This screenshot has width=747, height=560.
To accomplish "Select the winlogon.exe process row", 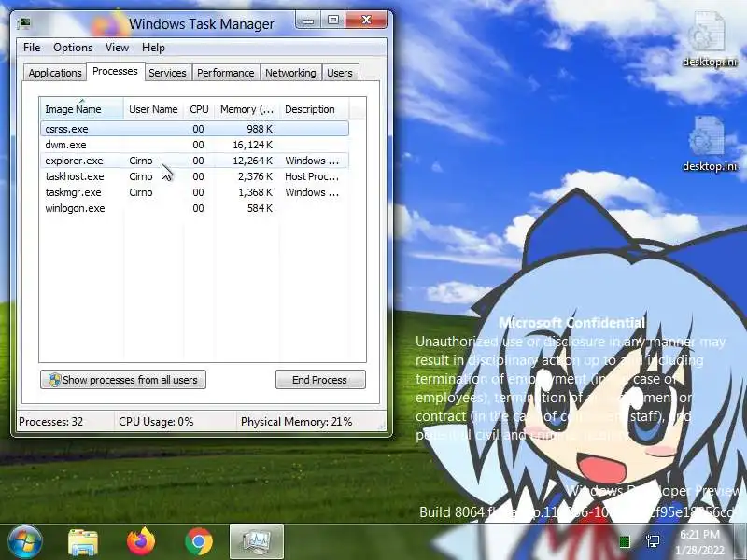I will point(195,208).
